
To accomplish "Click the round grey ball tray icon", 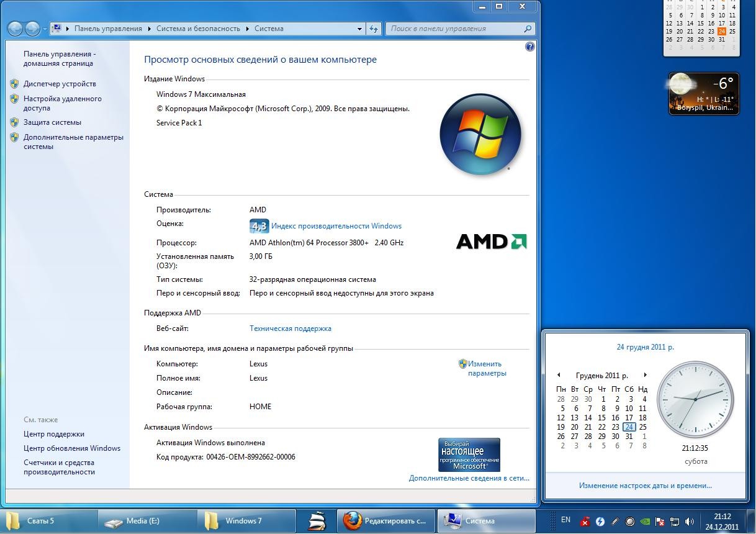I will click(629, 522).
